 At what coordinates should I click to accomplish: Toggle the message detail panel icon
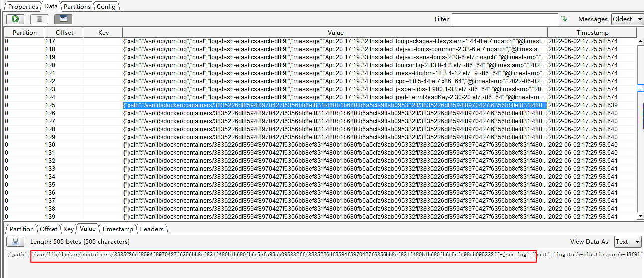click(x=63, y=19)
